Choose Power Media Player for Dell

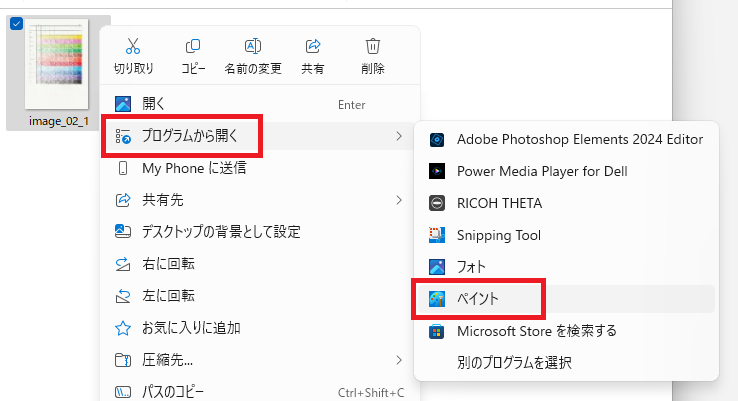[566, 171]
